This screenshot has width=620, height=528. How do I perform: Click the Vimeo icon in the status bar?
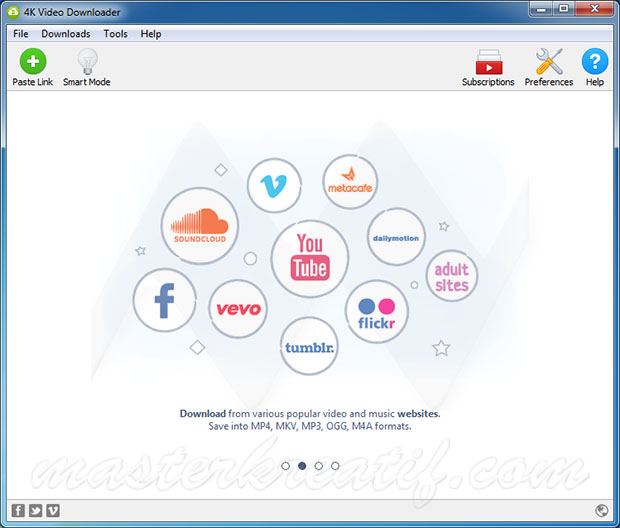point(53,511)
